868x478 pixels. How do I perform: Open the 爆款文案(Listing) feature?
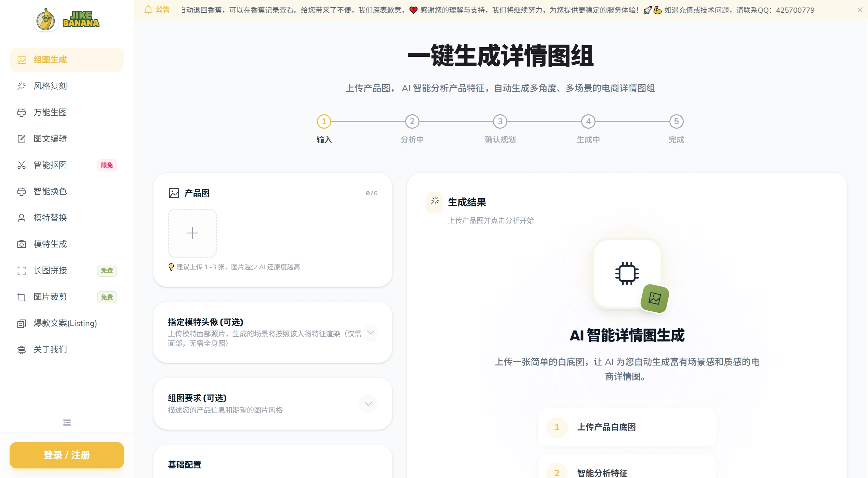(65, 323)
